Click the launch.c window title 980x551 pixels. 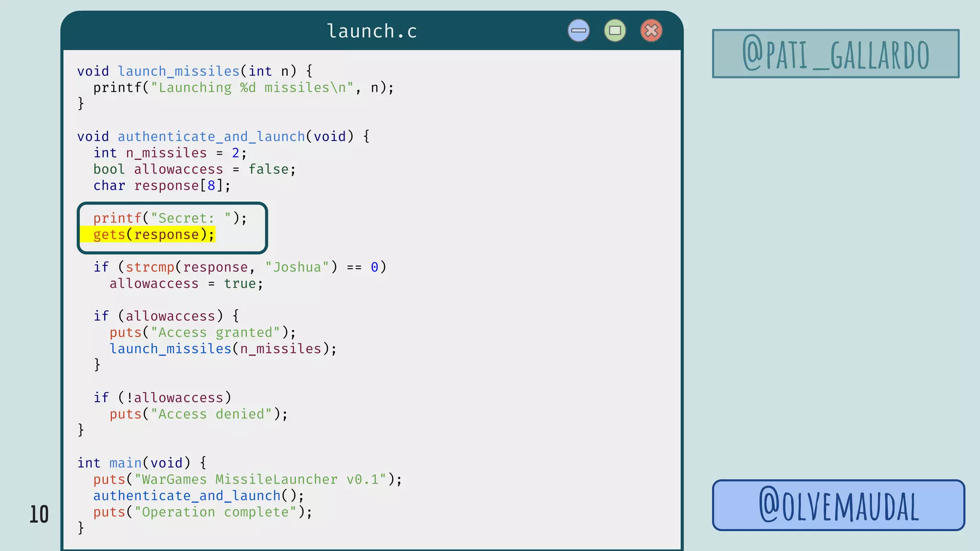[372, 31]
